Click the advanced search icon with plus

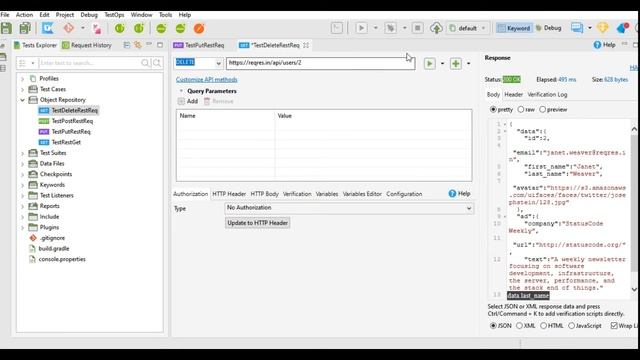point(157,63)
